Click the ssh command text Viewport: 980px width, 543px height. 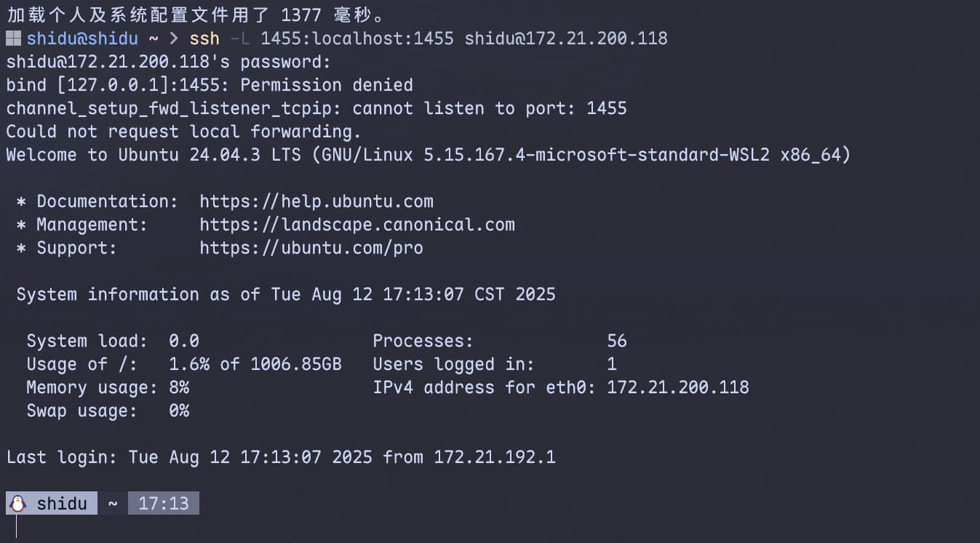204,39
